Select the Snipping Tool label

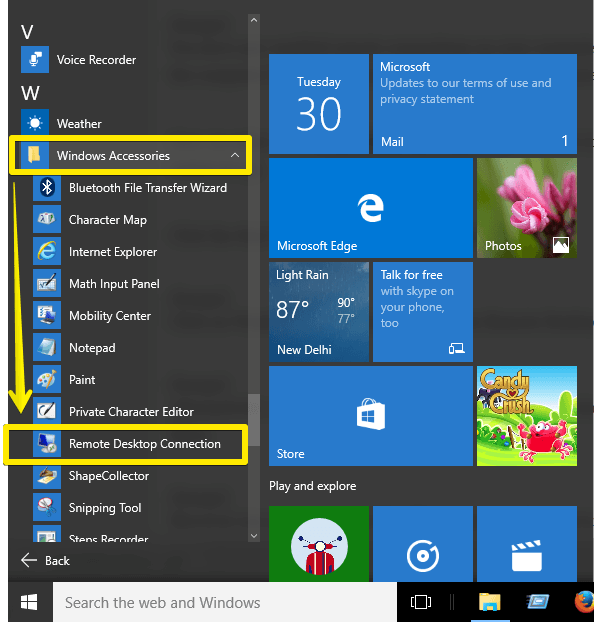(105, 508)
